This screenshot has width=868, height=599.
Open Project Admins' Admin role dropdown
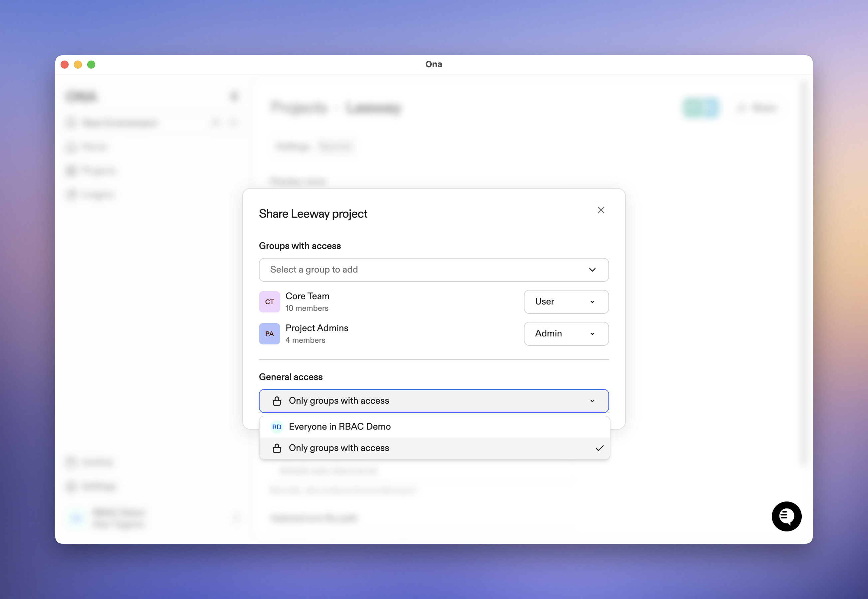click(566, 334)
